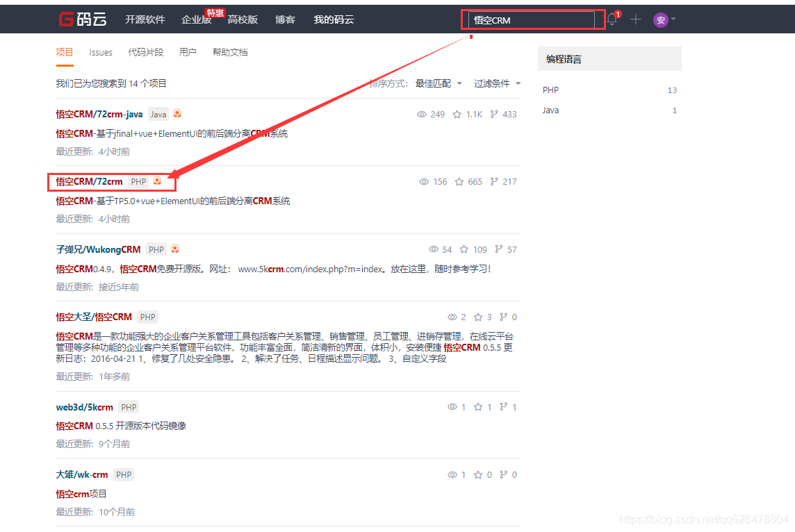
Task: Open the 悟空CRM/72crm PHP project link
Action: tap(89, 182)
